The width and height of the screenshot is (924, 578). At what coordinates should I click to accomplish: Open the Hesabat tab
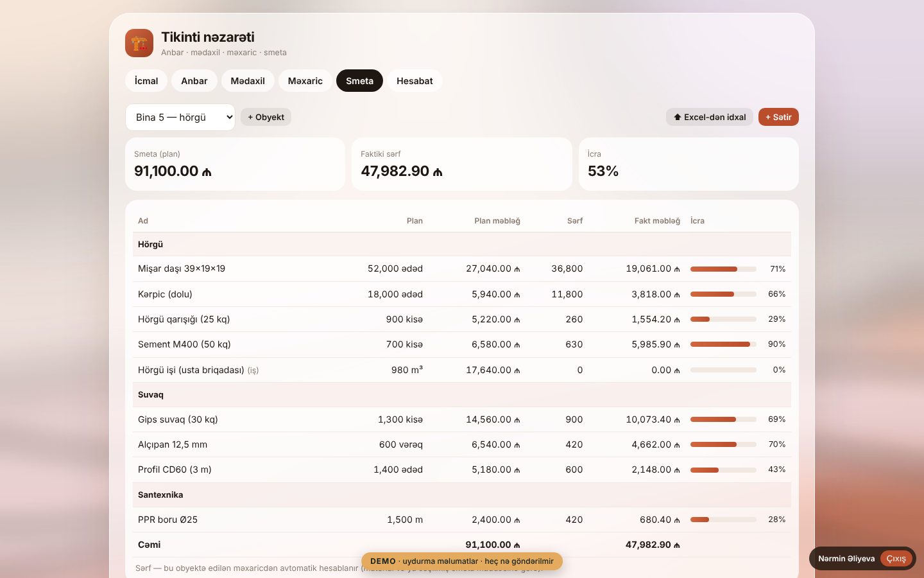[x=415, y=81]
